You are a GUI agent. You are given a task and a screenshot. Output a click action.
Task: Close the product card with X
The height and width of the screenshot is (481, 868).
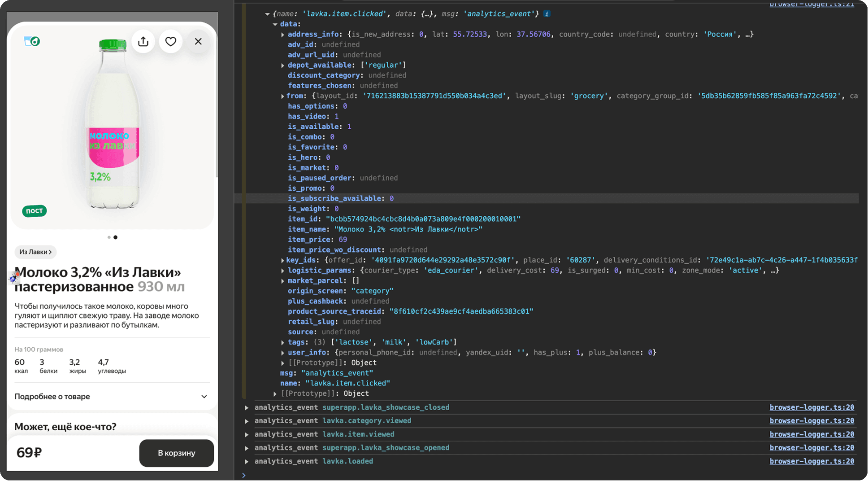tap(198, 42)
